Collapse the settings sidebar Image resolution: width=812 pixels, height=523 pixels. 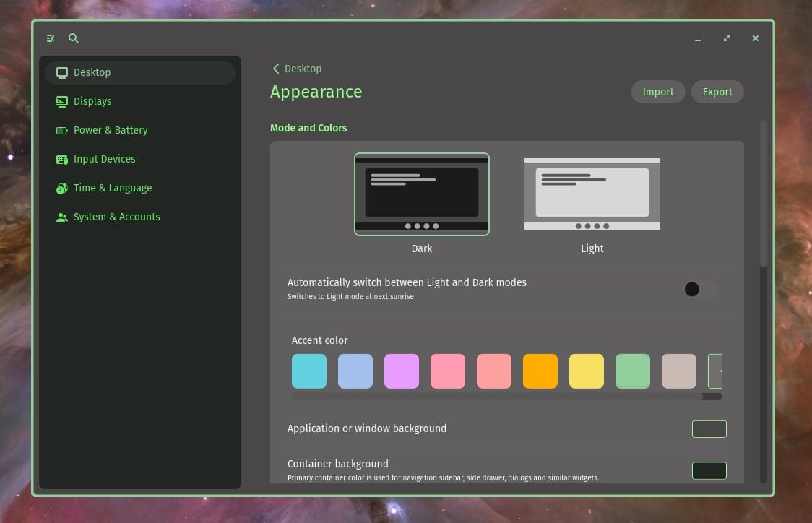tap(50, 38)
